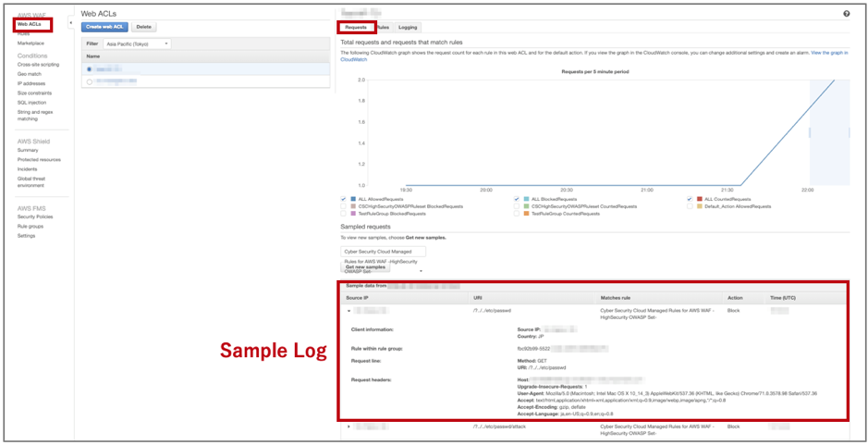Collapse the first /etc/passwd sampled request row
Viewport: 868px width, 445px height.
[x=349, y=311]
